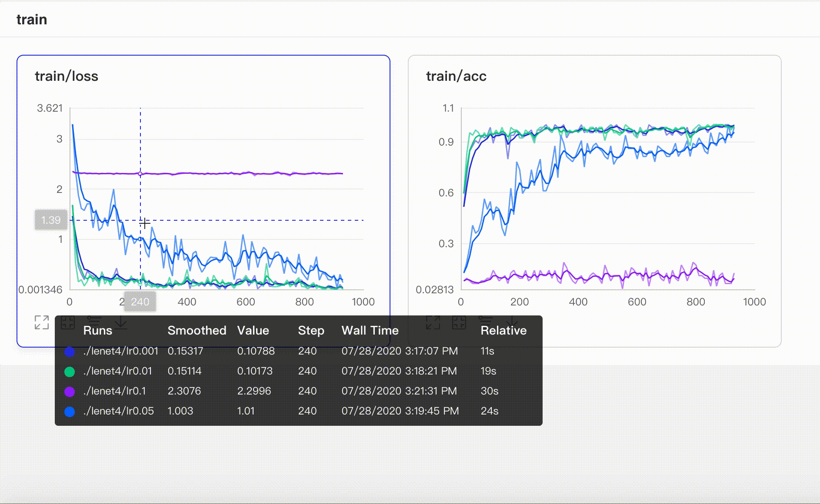This screenshot has height=504, width=820.
Task: Download the train/acc chart data
Action: pos(512,322)
